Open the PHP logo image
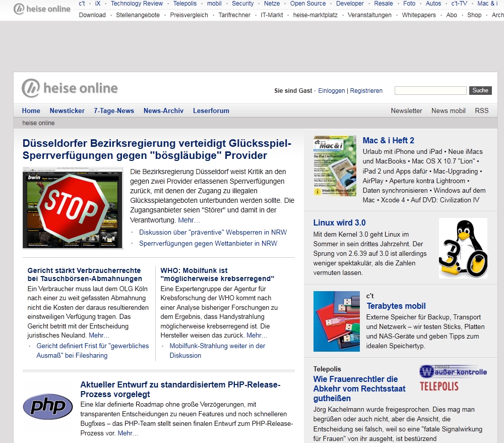Viewport: 504px width, 443px height. [48, 407]
